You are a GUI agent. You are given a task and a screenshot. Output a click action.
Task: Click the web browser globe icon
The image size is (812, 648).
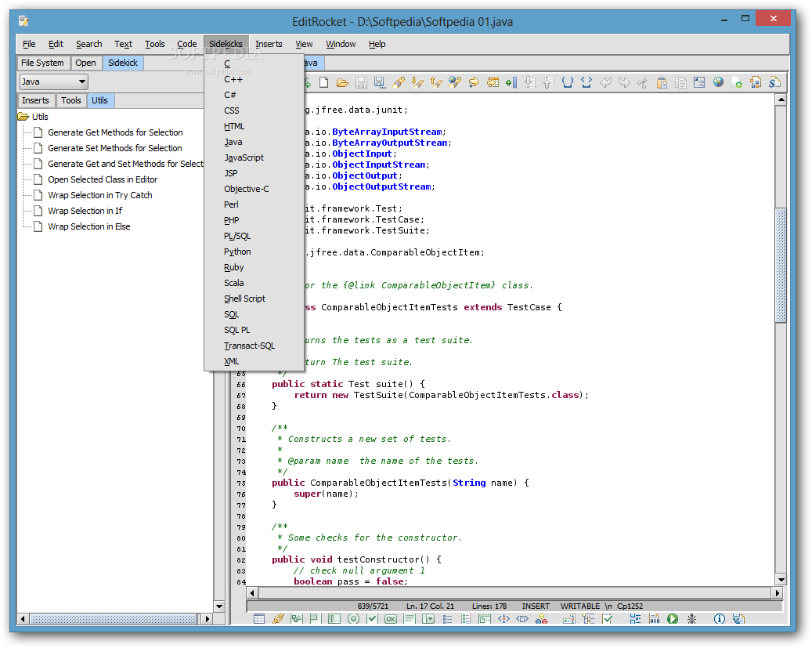click(x=718, y=82)
